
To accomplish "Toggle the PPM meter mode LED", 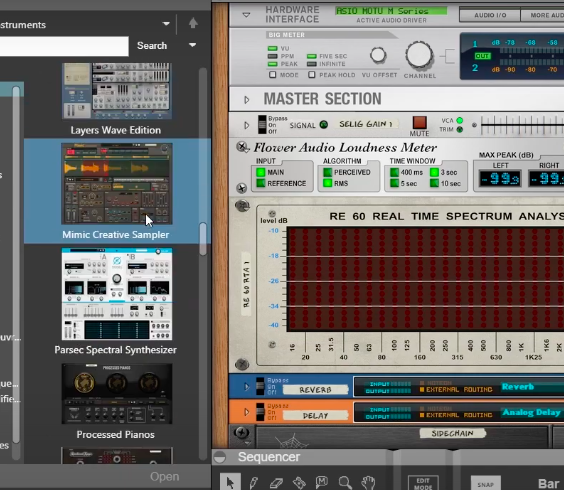I will click(273, 56).
